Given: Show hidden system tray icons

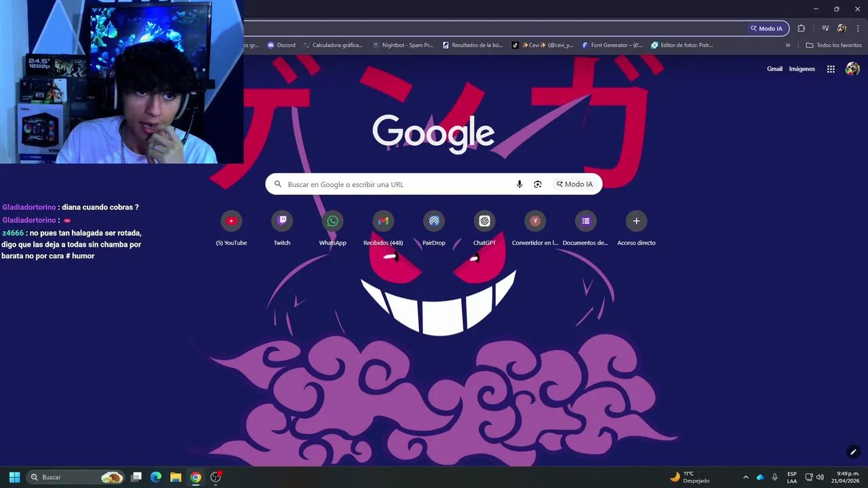Looking at the screenshot, I should pyautogui.click(x=745, y=477).
